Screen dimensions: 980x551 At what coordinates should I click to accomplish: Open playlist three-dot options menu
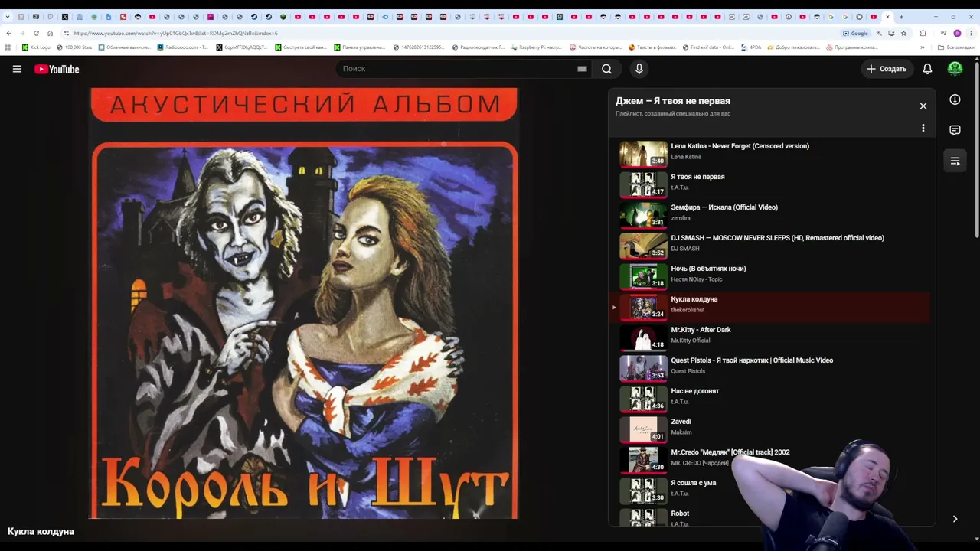[923, 128]
